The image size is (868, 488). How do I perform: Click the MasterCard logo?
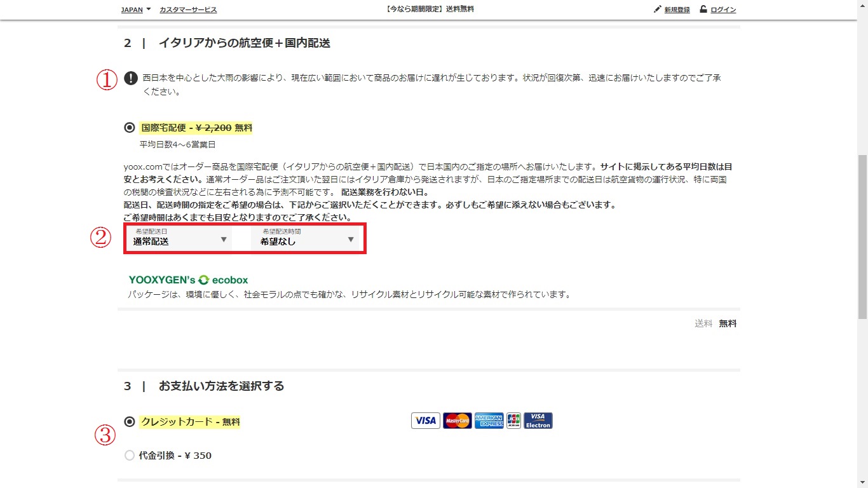point(457,421)
